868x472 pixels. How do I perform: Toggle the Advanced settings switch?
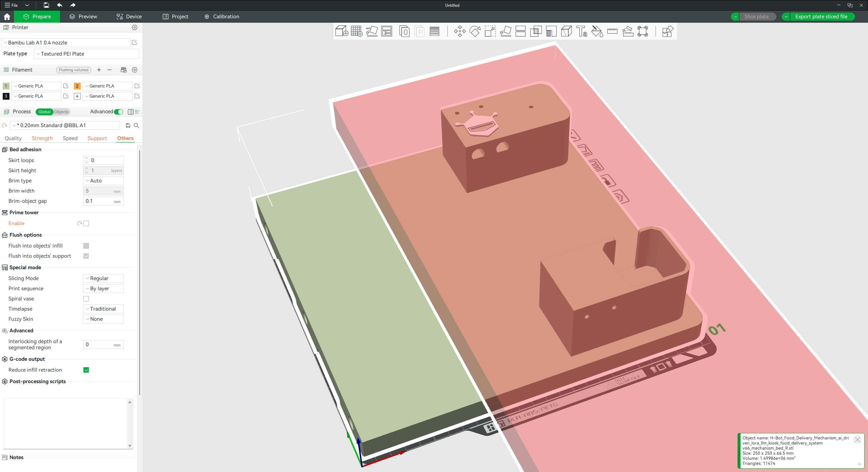point(119,112)
